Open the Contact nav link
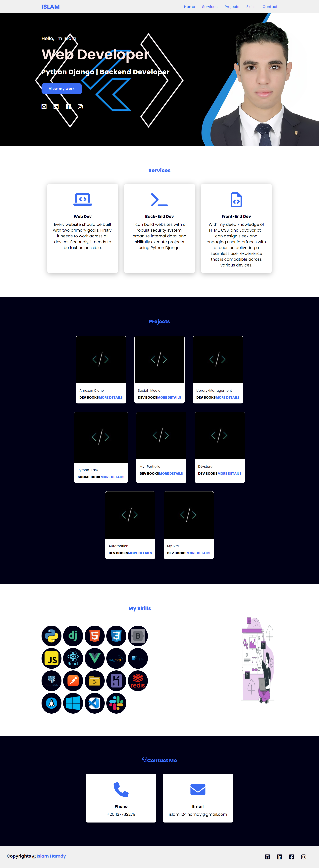 coord(270,7)
